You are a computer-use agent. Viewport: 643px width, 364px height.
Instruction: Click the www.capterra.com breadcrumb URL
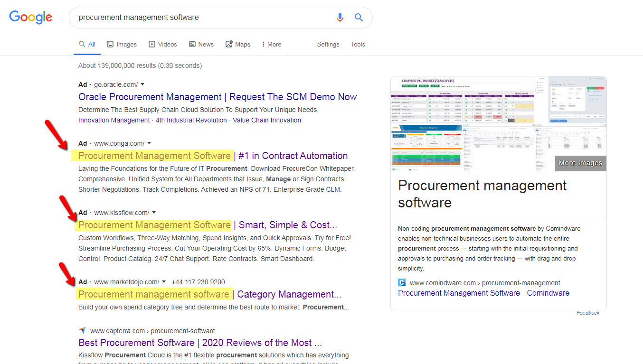point(152,331)
